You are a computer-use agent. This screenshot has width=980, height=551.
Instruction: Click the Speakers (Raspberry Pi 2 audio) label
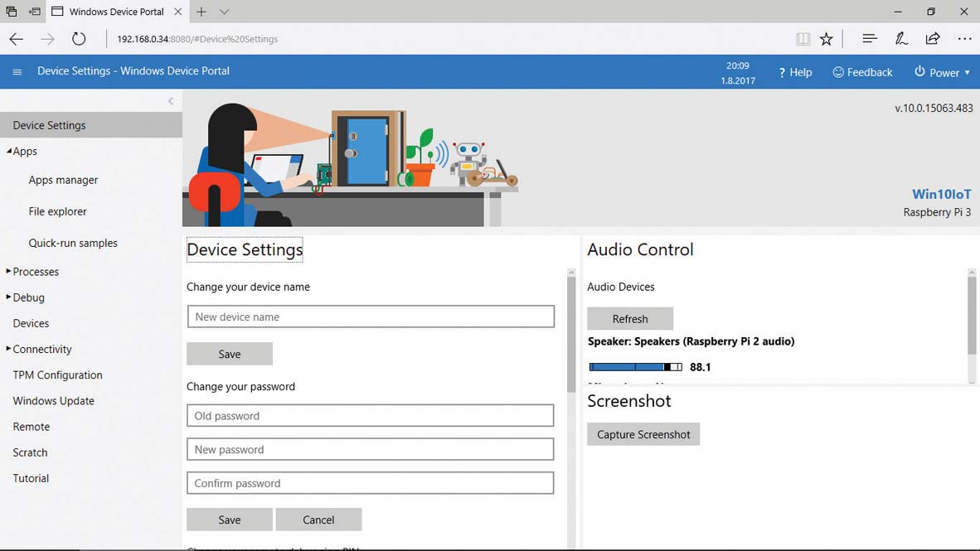tap(691, 341)
